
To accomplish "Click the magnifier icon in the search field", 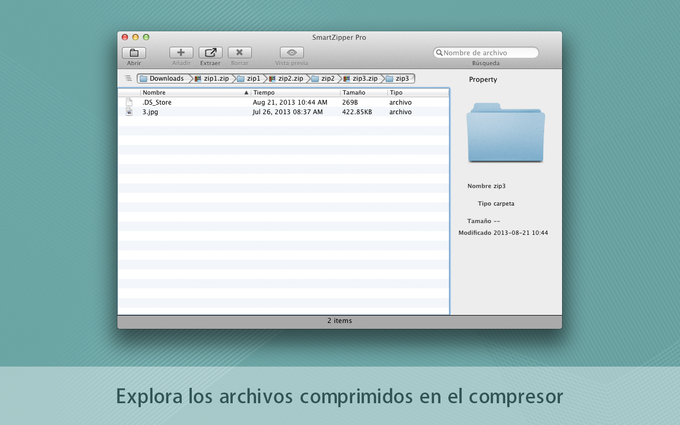I will coord(439,52).
